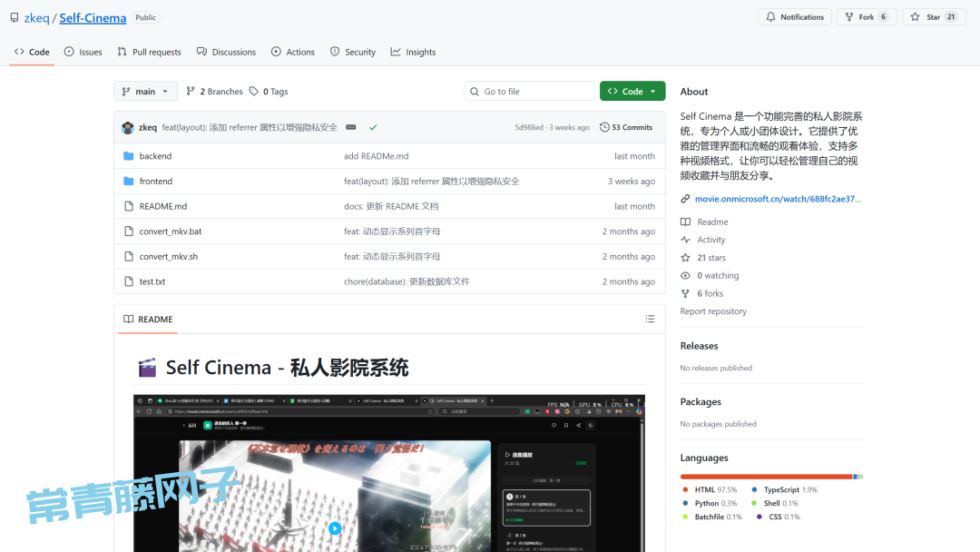View the 2 Branches list
Screen dimensions: 980x552
214,92
